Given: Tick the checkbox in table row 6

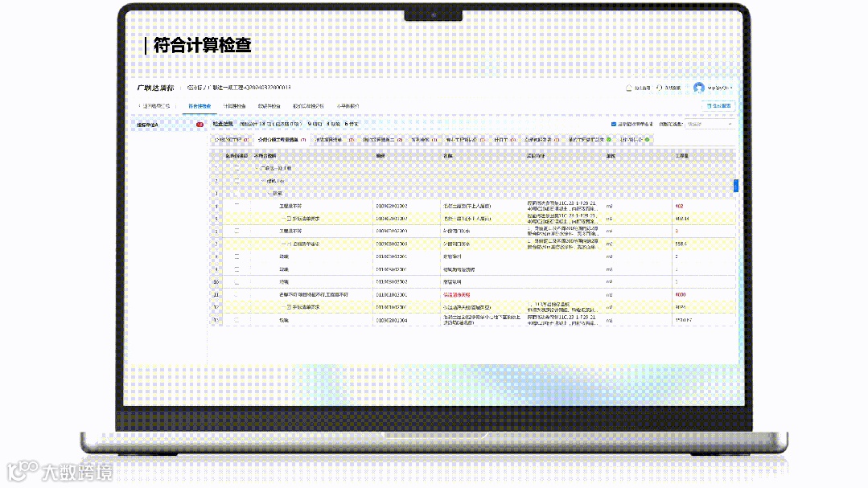Looking at the screenshot, I should 237,231.
